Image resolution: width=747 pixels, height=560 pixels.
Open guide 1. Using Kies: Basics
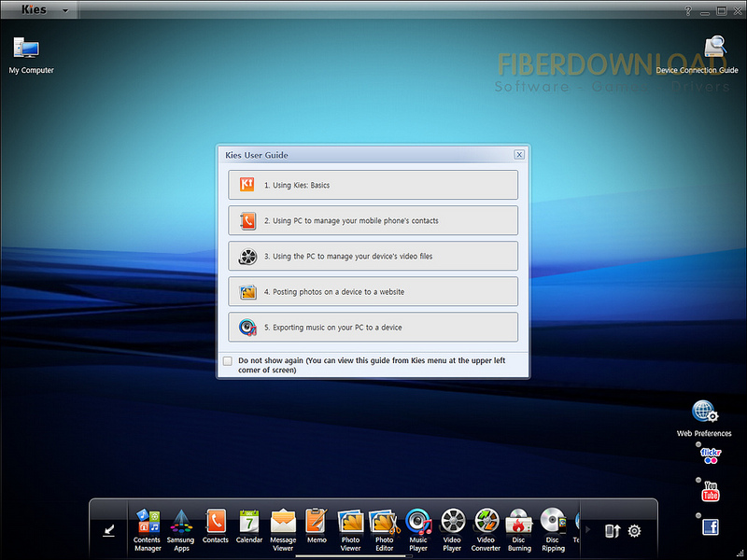coord(373,185)
